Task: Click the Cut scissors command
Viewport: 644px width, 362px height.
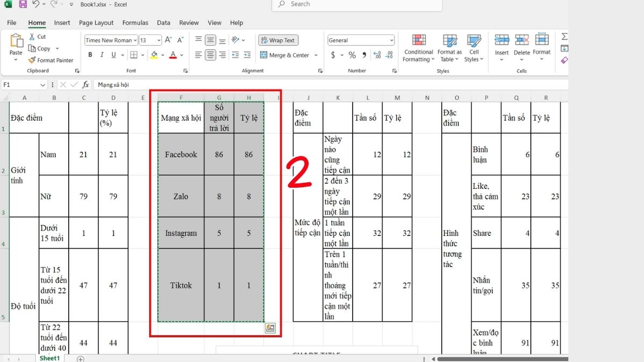Action: tap(37, 36)
